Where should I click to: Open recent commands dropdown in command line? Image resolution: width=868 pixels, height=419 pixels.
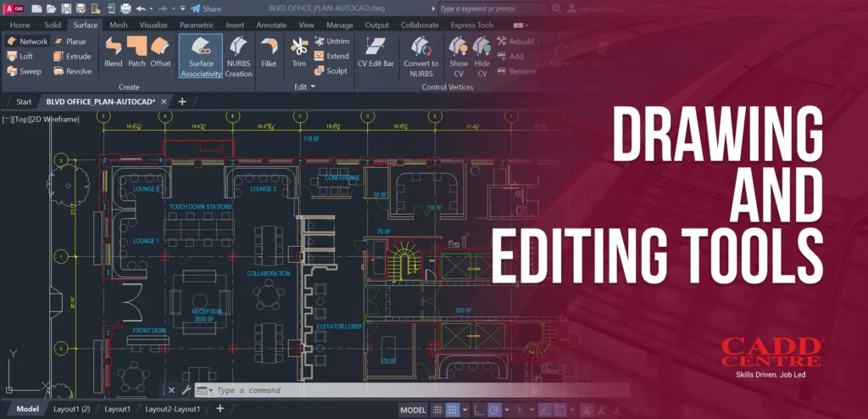pyautogui.click(x=209, y=391)
